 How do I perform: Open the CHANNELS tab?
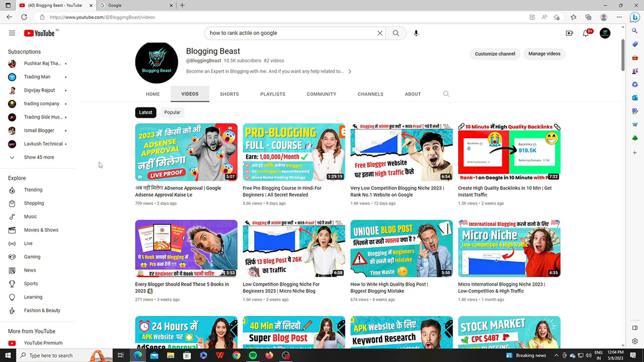(370, 94)
